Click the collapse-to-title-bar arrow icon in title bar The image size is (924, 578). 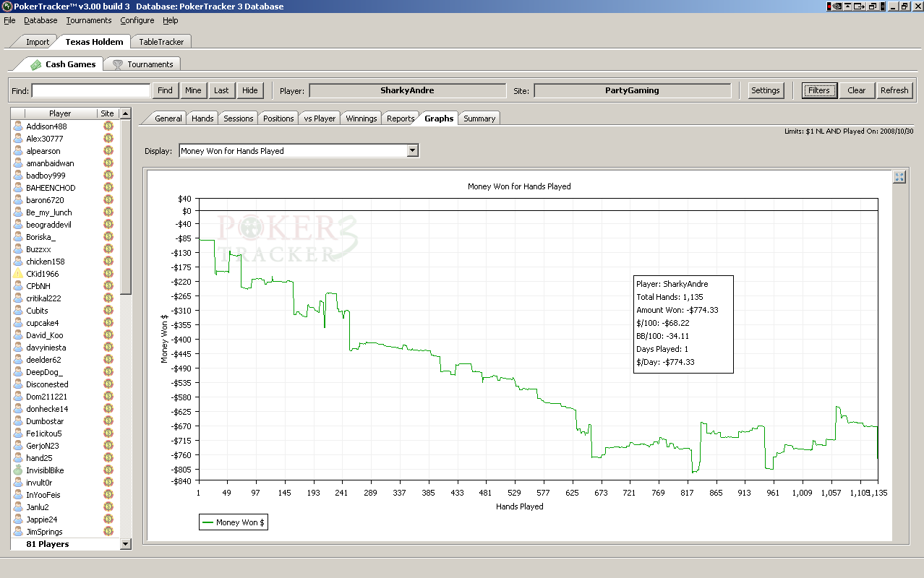pyautogui.click(x=847, y=7)
